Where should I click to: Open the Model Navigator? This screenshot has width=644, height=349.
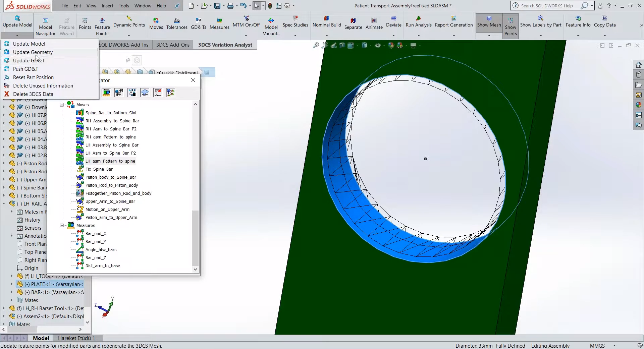coord(46,26)
